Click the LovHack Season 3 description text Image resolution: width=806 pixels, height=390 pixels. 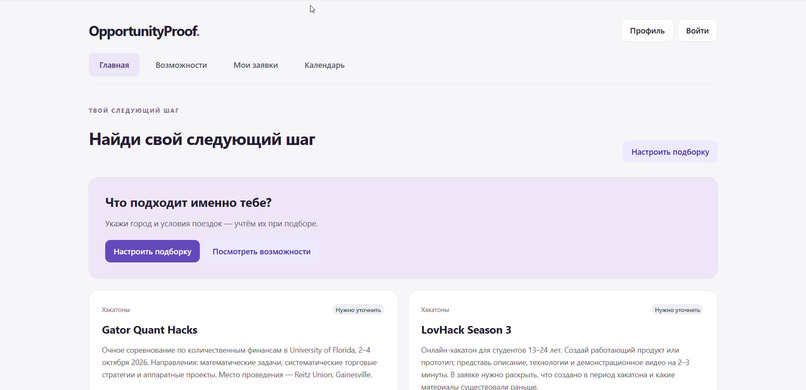tap(555, 368)
